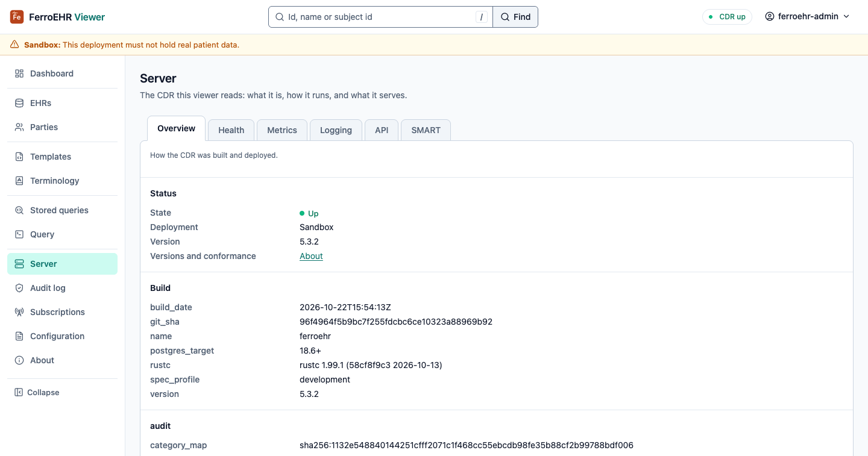Click the green Up state value
The width and height of the screenshot is (868, 456).
pos(309,213)
